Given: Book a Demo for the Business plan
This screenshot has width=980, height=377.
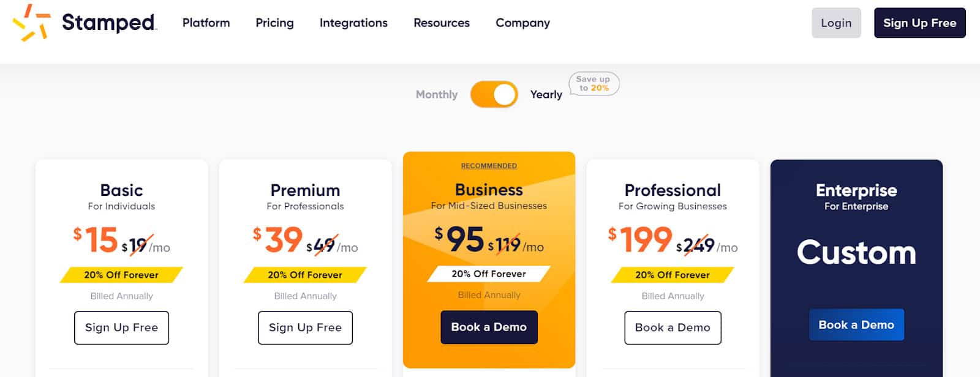Looking at the screenshot, I should click(x=489, y=327).
